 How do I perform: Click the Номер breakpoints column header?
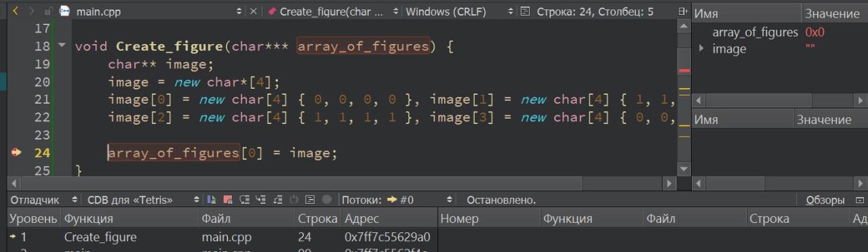[489, 219]
